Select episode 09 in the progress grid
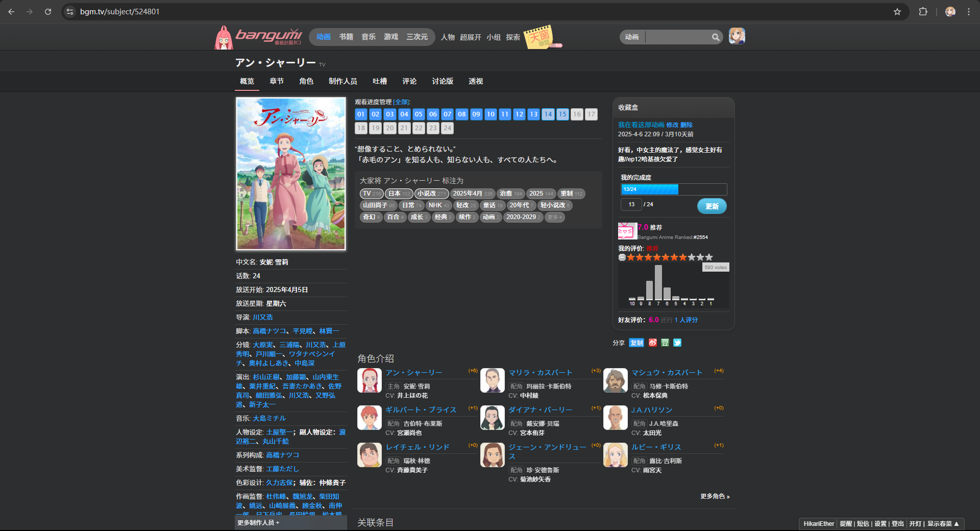Viewport: 980px width, 531px height. (476, 114)
